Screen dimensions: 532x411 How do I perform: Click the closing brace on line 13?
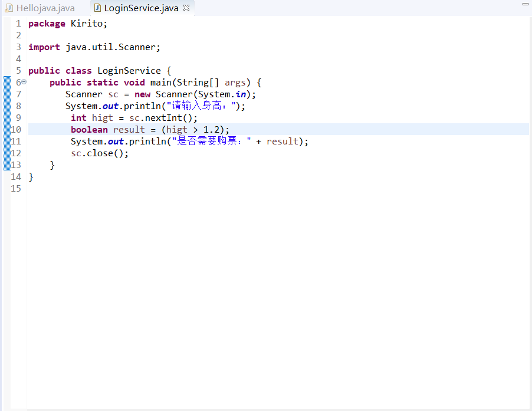[52, 165]
